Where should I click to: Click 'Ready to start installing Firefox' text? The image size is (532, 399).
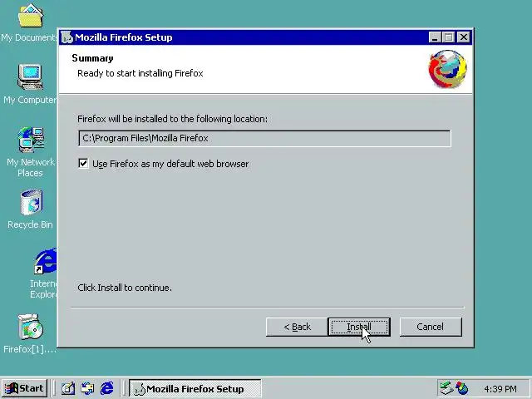tap(140, 73)
